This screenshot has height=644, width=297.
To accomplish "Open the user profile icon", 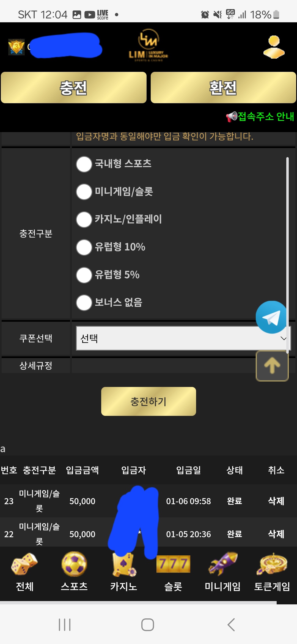I will 274,47.
